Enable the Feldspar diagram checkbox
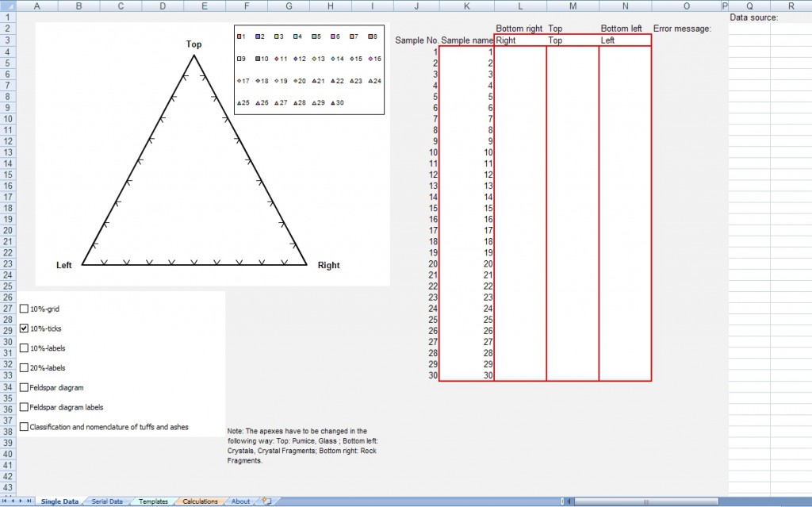The width and height of the screenshot is (812, 507). point(25,388)
